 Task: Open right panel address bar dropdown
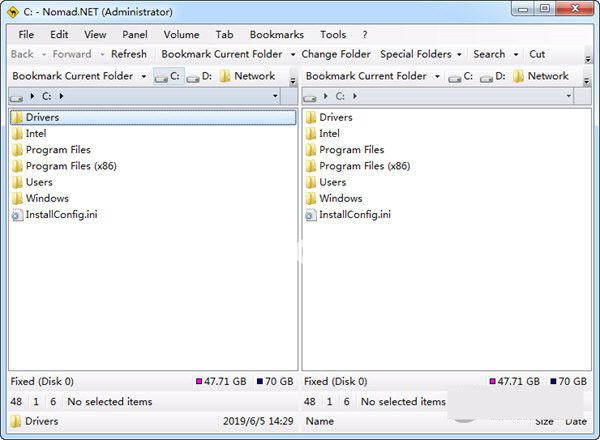coord(569,96)
